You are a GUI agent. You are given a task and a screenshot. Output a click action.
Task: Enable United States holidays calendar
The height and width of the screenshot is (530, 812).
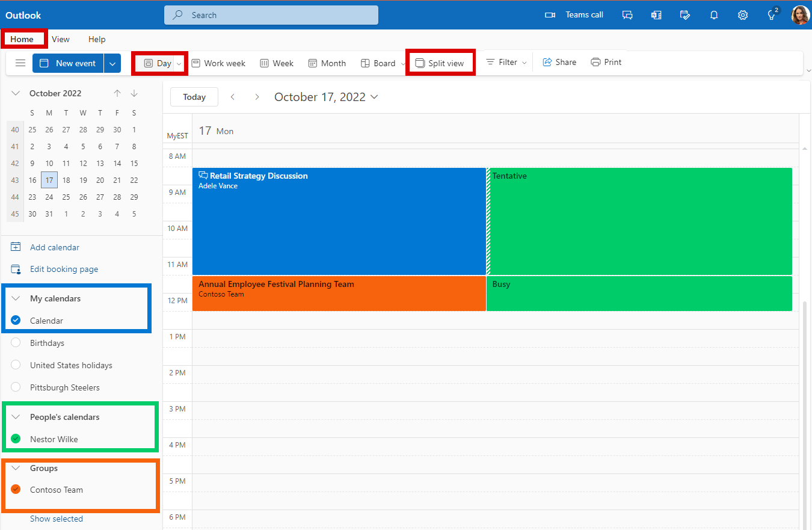coord(16,365)
